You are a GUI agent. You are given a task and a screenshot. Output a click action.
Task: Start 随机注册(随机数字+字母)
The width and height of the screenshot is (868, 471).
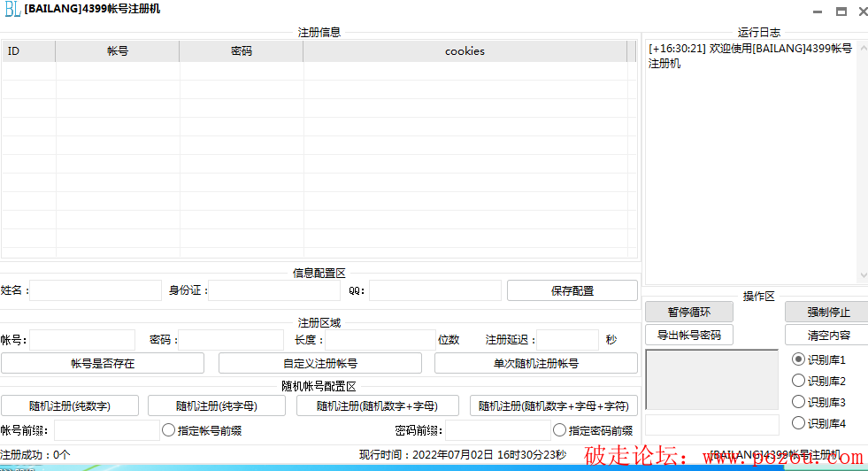[378, 405]
